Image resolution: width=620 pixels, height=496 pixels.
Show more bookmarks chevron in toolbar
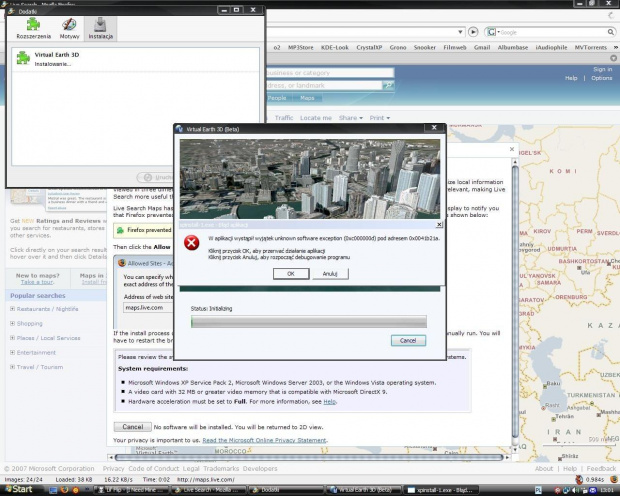(616, 47)
